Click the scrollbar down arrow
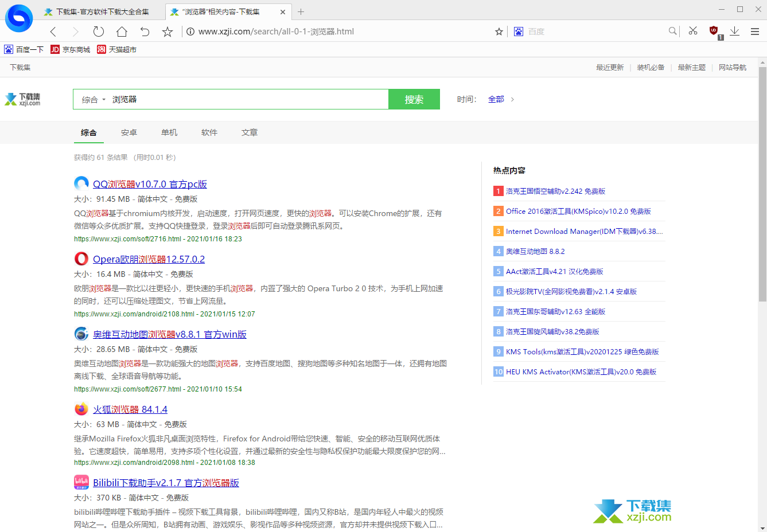The image size is (767, 532). point(762,528)
